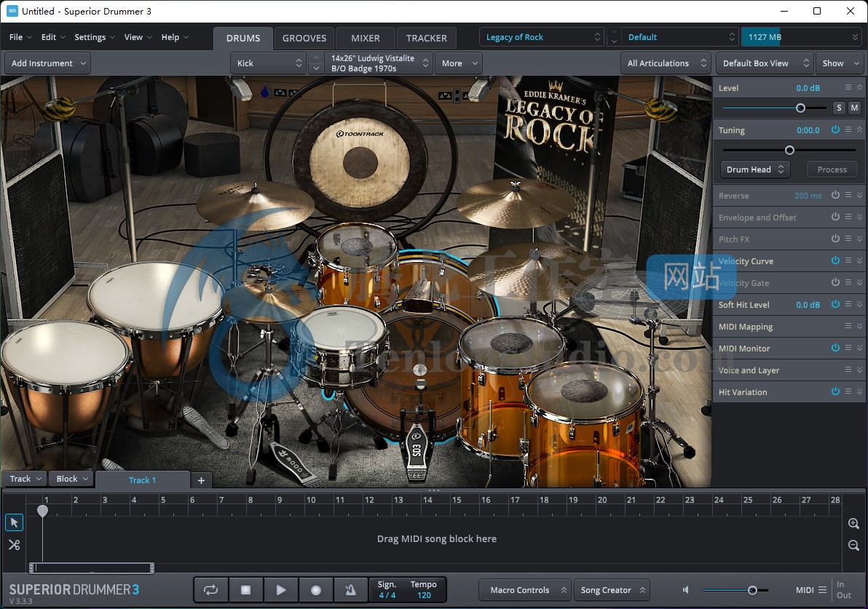868x609 pixels.
Task: Open the Envelope and Offset menu icon
Action: 848,217
